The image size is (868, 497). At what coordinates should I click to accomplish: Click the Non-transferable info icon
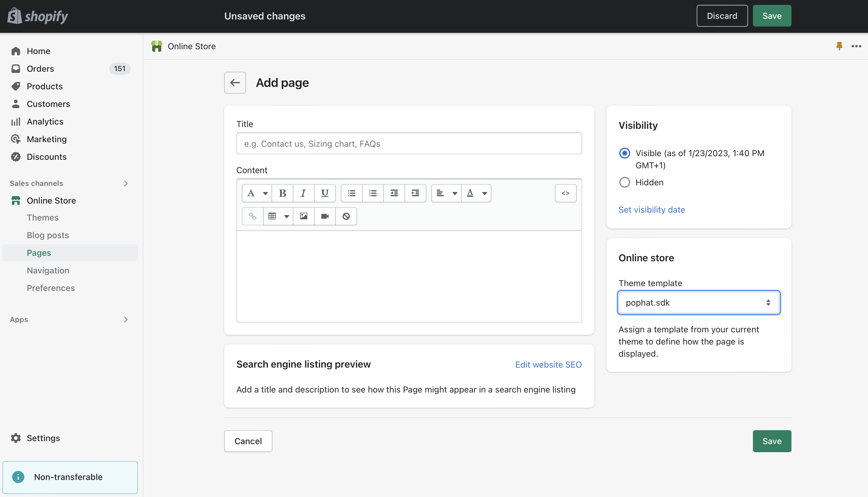click(18, 477)
